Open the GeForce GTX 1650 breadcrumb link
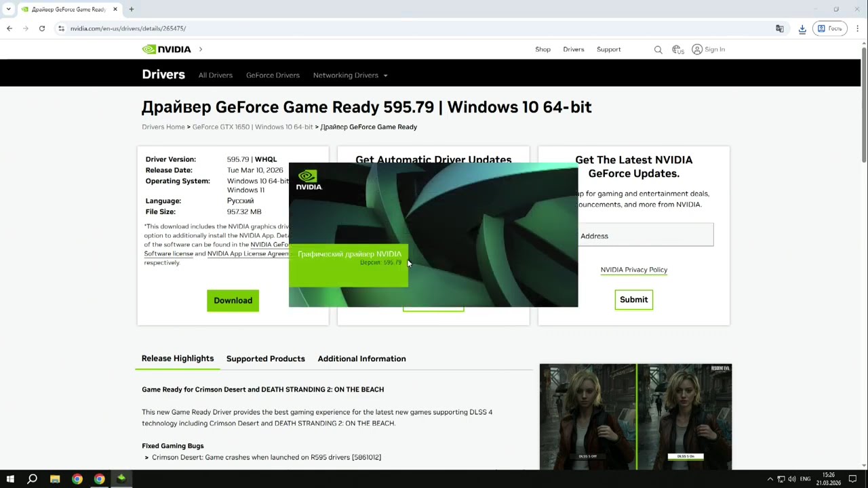Screen dimensions: 868x488 252,127
